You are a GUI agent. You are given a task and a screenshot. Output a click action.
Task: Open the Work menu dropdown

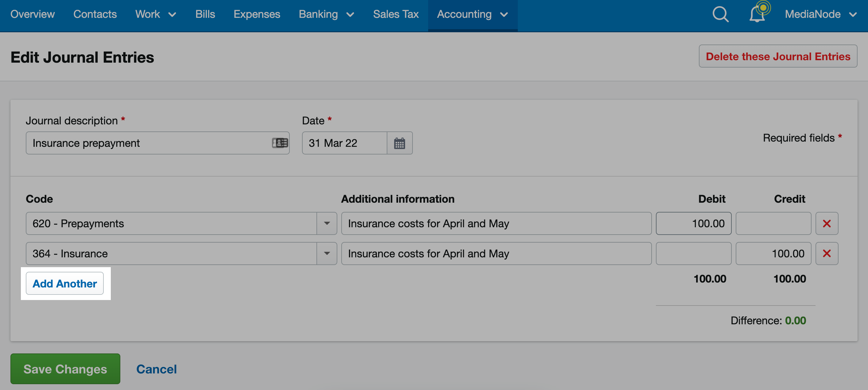click(156, 14)
